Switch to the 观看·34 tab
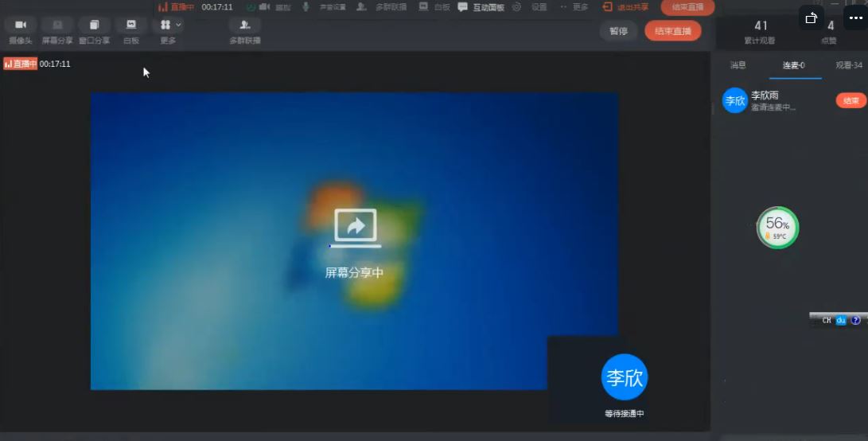Image resolution: width=868 pixels, height=441 pixels. click(849, 65)
